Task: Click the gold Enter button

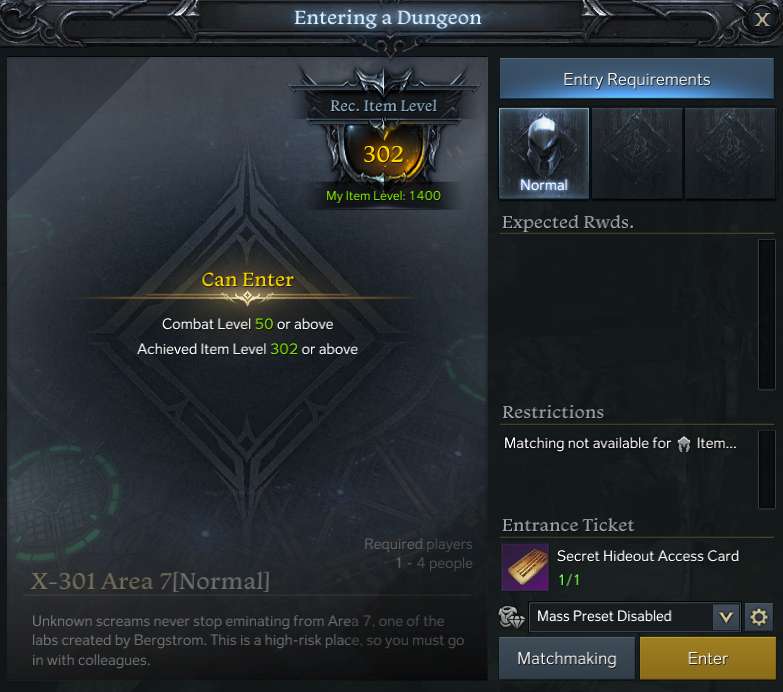Action: (708, 658)
